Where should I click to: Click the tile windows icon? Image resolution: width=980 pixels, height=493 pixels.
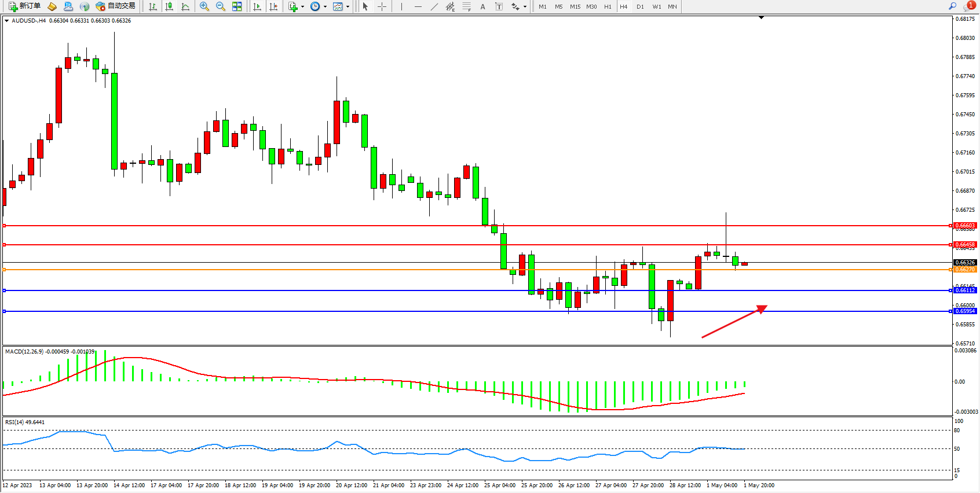(237, 6)
